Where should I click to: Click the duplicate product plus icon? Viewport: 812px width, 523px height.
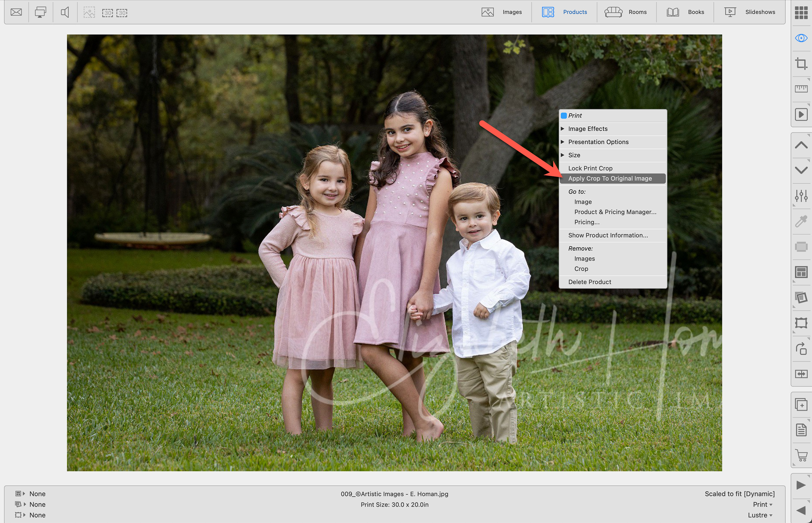(801, 404)
